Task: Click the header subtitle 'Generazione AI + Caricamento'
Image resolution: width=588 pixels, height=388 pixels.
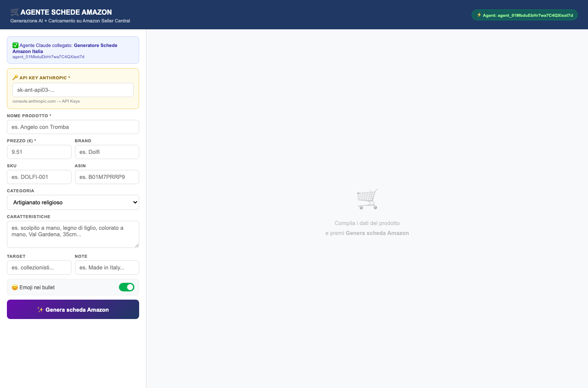Action: 70,21
